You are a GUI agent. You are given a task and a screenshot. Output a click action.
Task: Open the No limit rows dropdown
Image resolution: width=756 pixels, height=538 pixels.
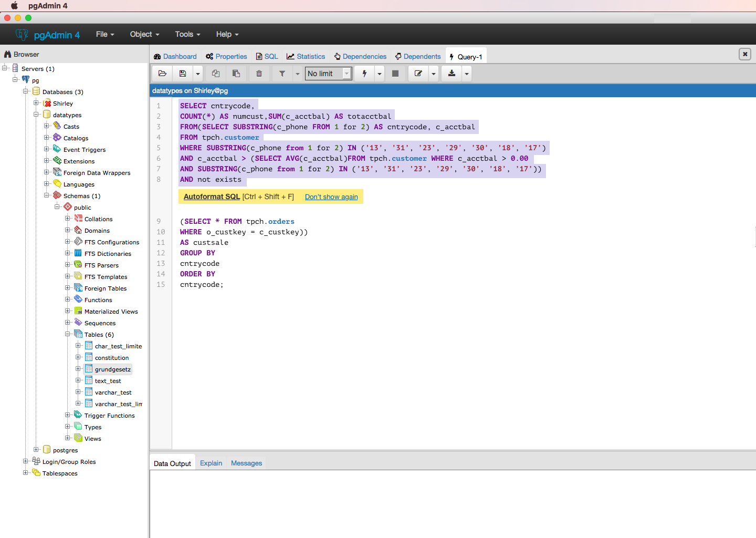pos(328,74)
